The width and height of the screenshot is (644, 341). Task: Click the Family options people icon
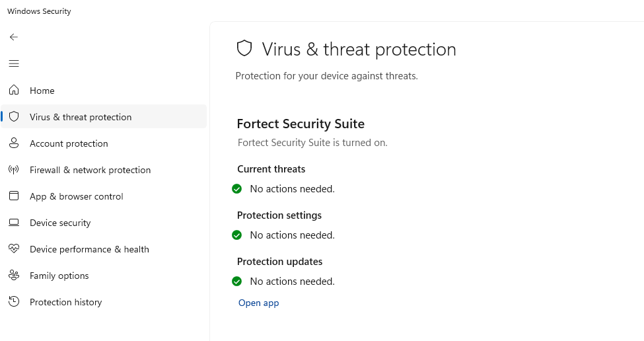tap(14, 275)
